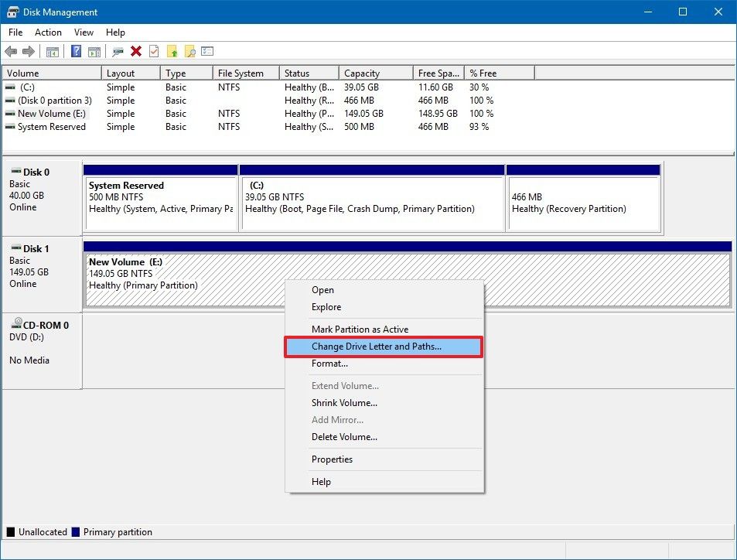
Task: Toggle the Show/Hide Action Pane toolbar icon
Action: click(94, 51)
